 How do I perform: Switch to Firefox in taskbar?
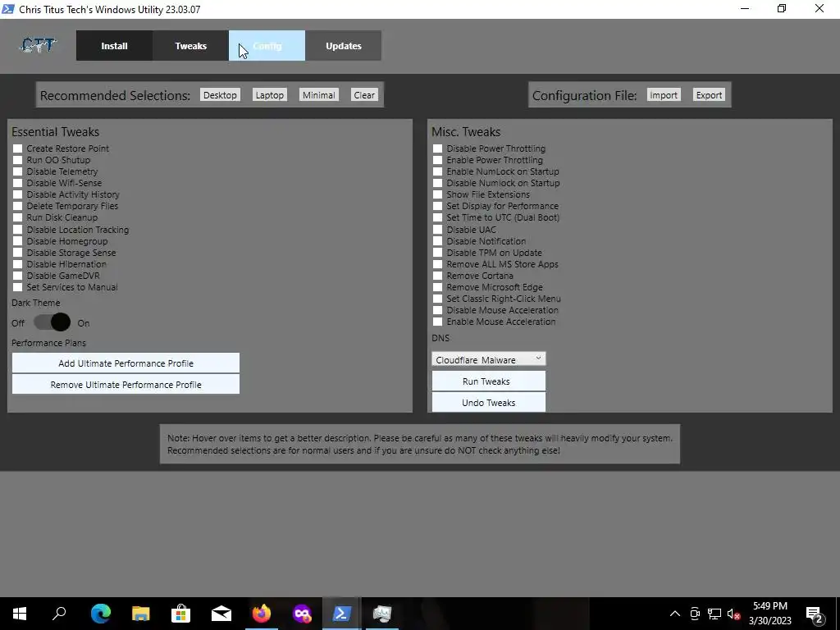pos(262,613)
